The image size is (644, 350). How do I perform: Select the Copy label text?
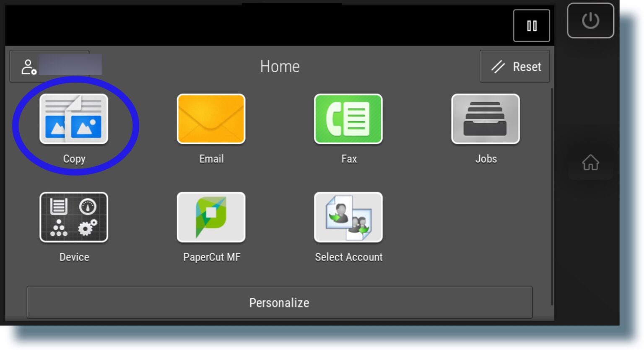(74, 158)
